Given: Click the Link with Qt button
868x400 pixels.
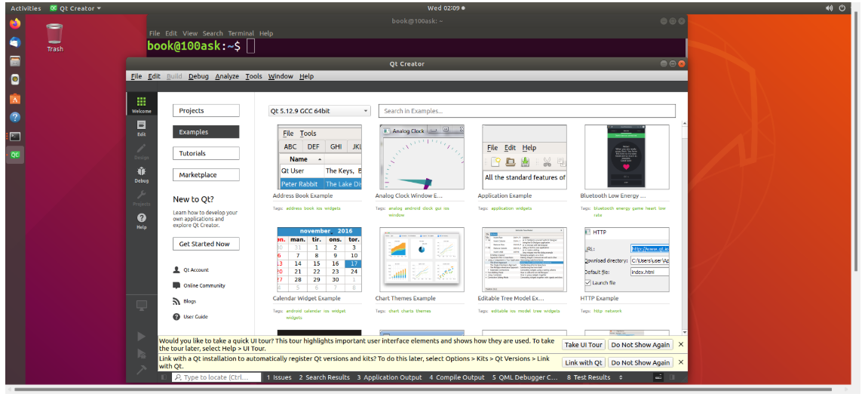Looking at the screenshot, I should point(584,362).
